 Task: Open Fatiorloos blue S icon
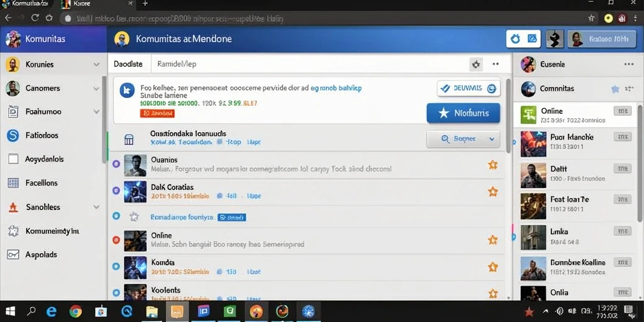pyautogui.click(x=13, y=135)
